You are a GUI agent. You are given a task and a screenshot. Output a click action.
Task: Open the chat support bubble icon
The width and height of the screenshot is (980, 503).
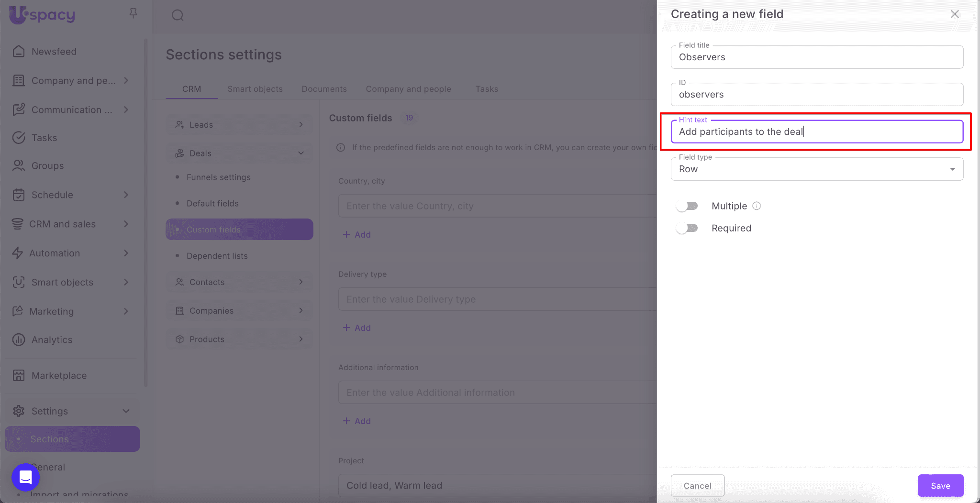(25, 477)
